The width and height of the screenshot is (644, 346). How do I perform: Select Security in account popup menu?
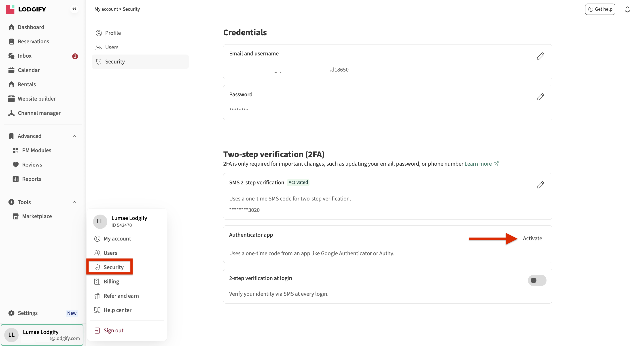click(113, 267)
